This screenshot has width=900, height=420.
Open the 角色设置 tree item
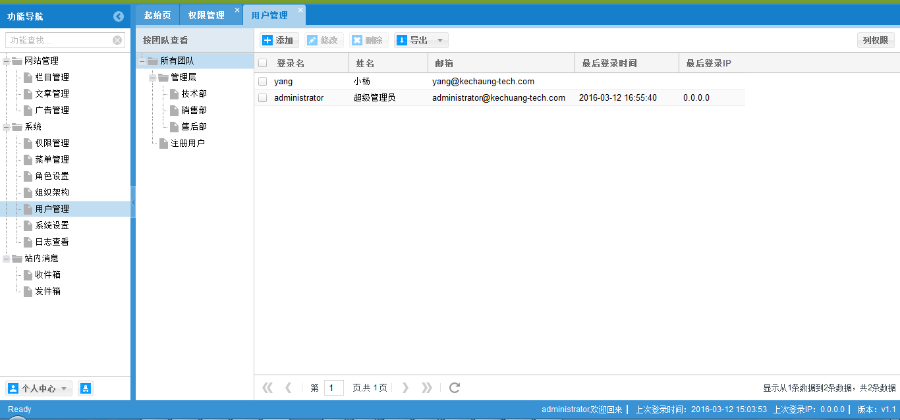52,176
